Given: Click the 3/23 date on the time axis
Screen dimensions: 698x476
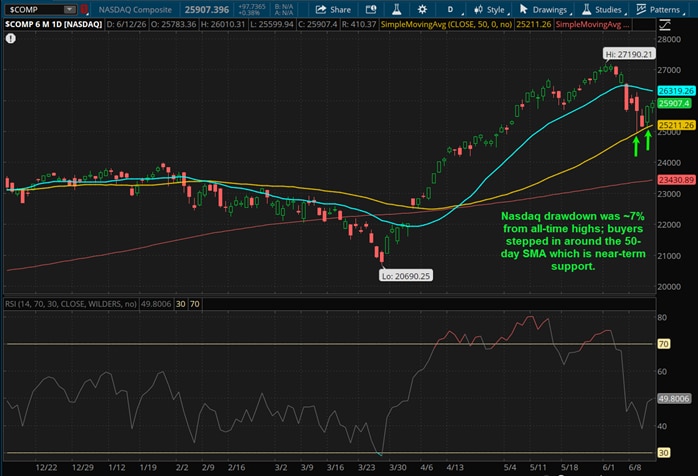Looking at the screenshot, I should click(366, 468).
